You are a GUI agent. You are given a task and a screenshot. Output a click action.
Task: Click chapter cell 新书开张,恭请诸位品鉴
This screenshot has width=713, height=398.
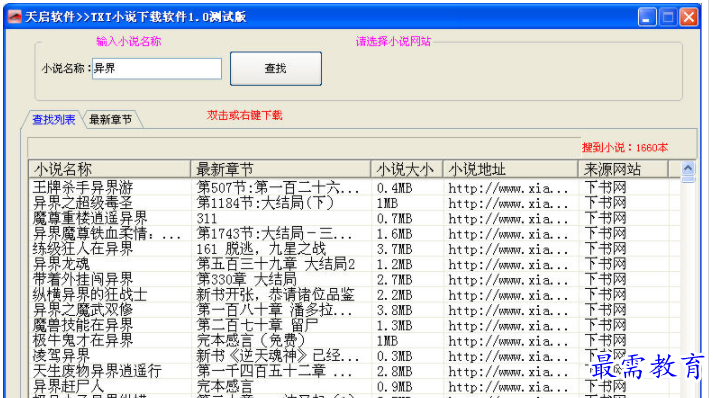pos(276,295)
